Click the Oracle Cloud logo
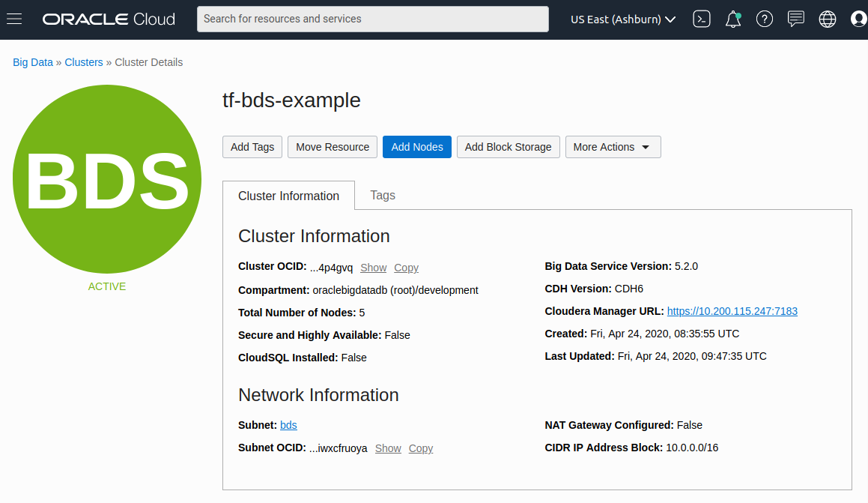Image resolution: width=868 pixels, height=503 pixels. (x=107, y=19)
